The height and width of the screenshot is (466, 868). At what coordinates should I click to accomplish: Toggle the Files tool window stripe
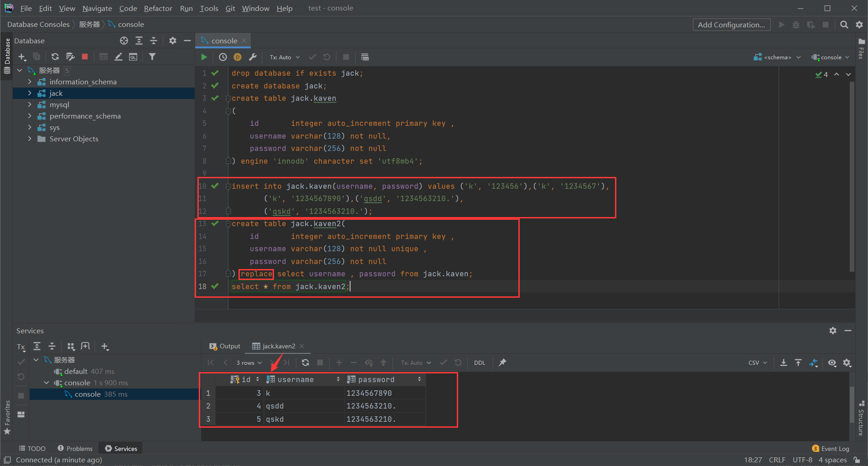point(861,48)
